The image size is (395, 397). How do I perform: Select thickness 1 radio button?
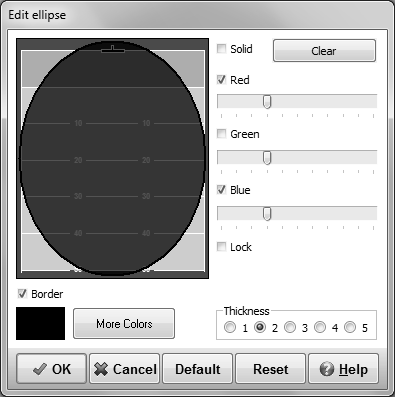point(230,327)
